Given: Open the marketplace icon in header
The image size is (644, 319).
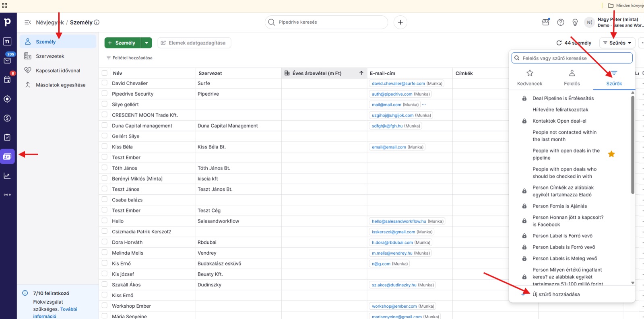Looking at the screenshot, I should [x=546, y=22].
